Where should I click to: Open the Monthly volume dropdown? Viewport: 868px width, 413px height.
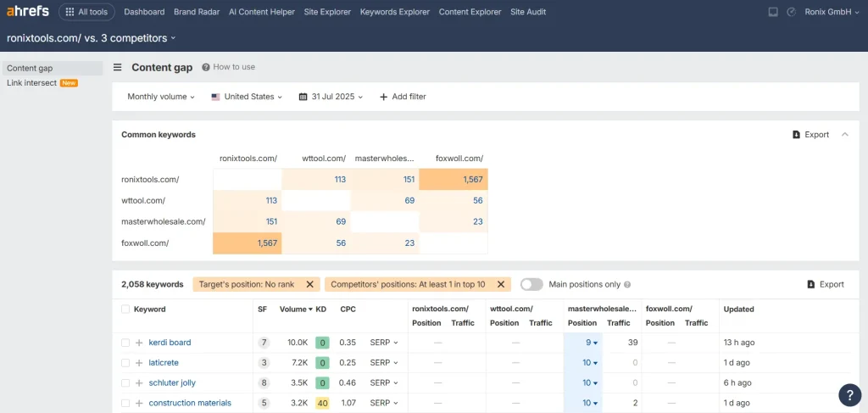[x=161, y=97]
